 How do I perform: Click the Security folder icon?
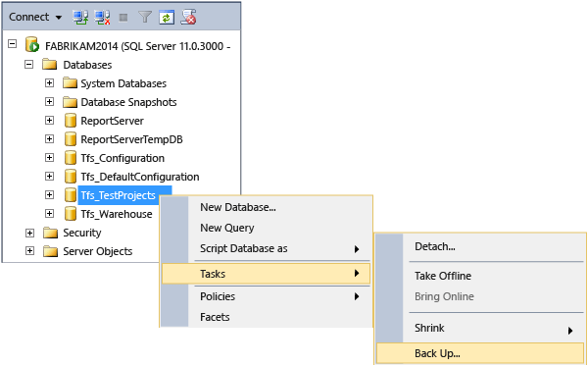point(50,233)
